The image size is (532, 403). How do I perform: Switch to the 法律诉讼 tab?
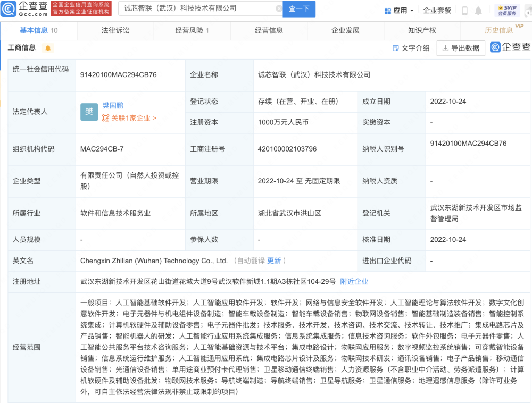click(115, 30)
